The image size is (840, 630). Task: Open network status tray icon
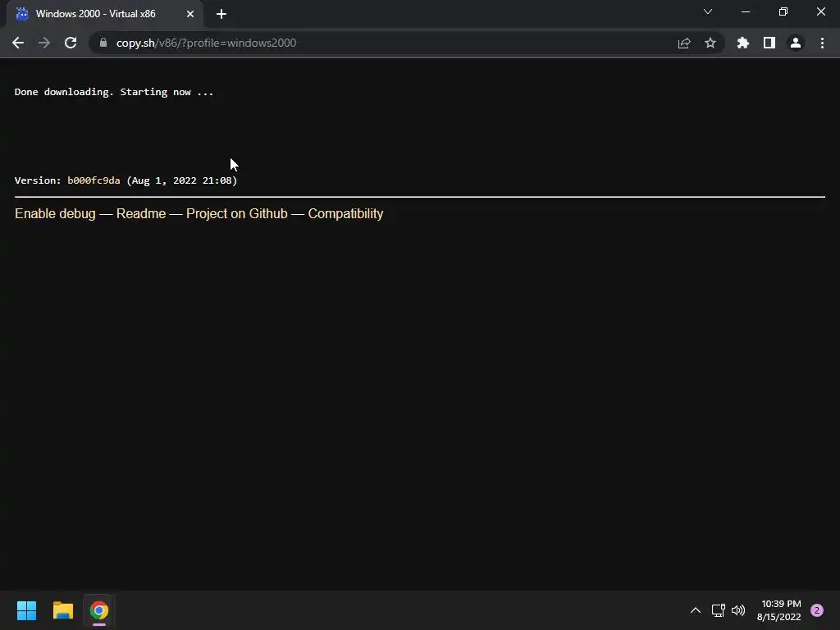pyautogui.click(x=718, y=610)
